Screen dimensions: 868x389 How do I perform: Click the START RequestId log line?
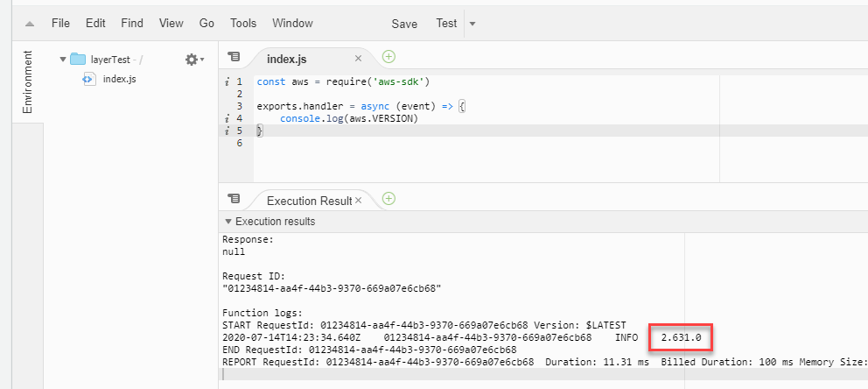423,325
